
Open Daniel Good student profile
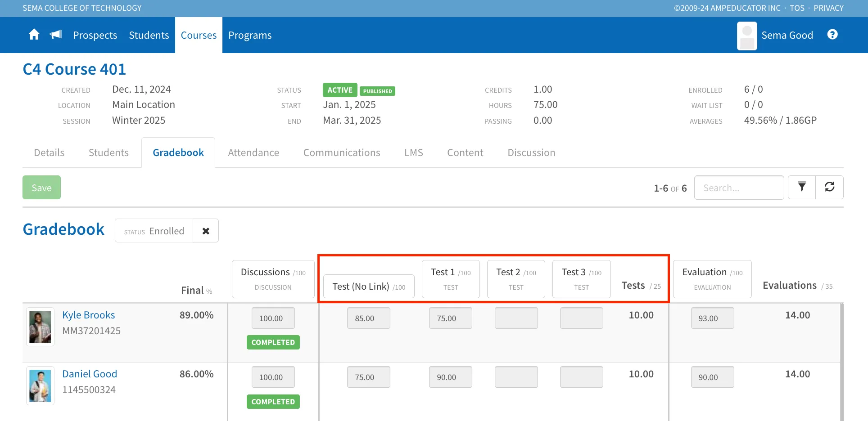click(x=90, y=374)
